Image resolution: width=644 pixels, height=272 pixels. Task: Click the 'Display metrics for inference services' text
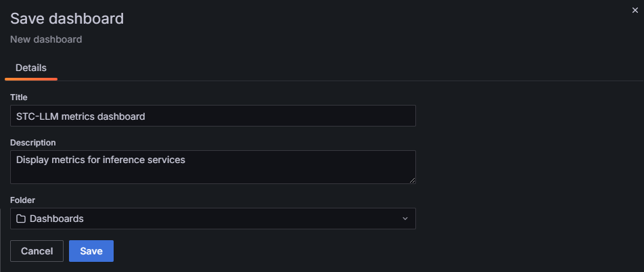100,160
